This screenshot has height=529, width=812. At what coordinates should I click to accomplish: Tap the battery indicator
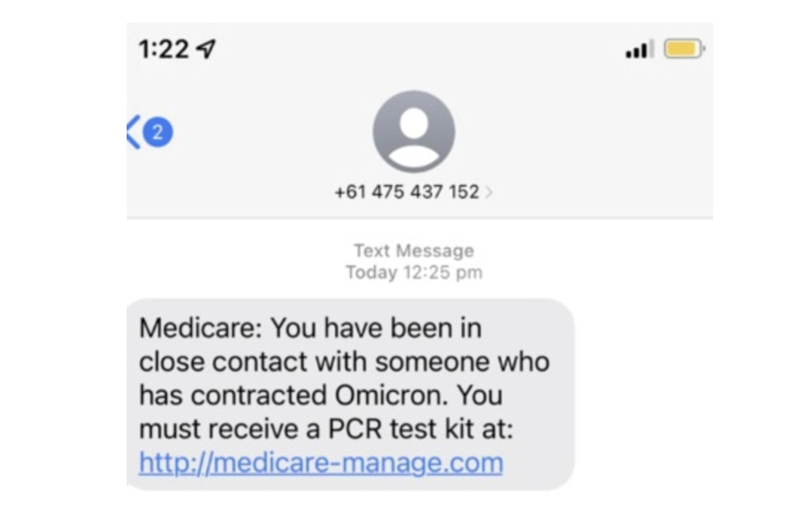click(x=682, y=49)
